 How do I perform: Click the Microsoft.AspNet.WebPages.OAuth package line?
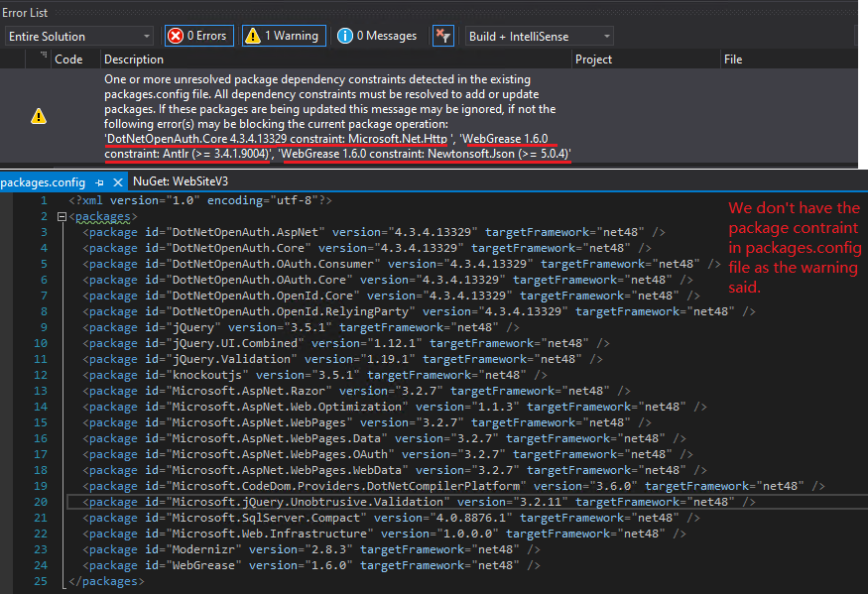388,454
